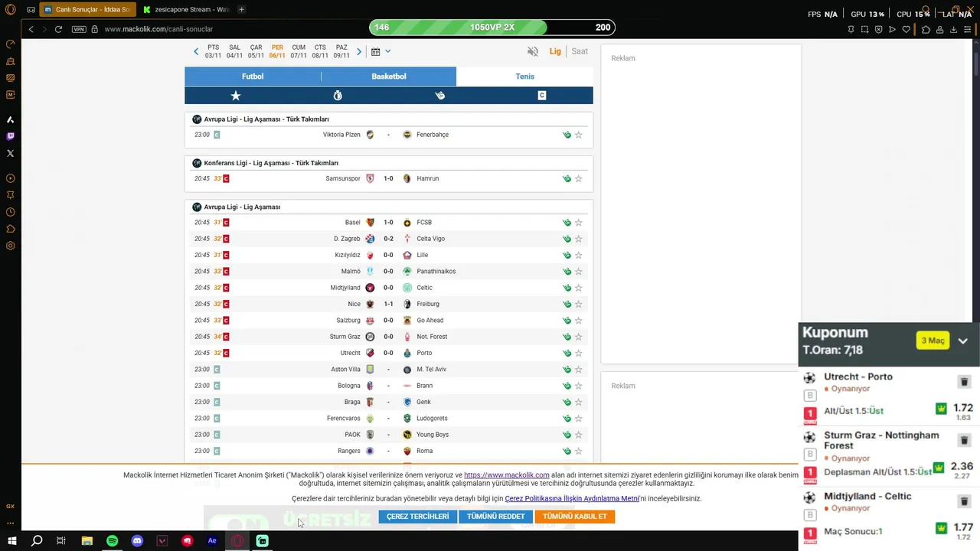
Task: Delete Sturm Graz - Nottingham Forest from coupon
Action: click(x=964, y=440)
